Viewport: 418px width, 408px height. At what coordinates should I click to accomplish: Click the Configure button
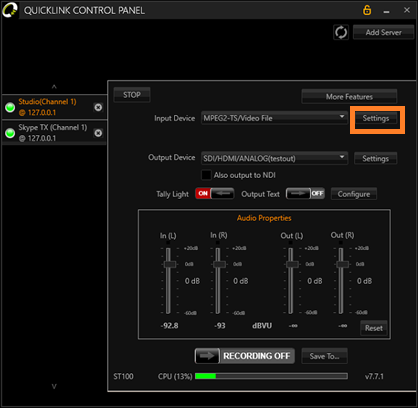pyautogui.click(x=354, y=194)
